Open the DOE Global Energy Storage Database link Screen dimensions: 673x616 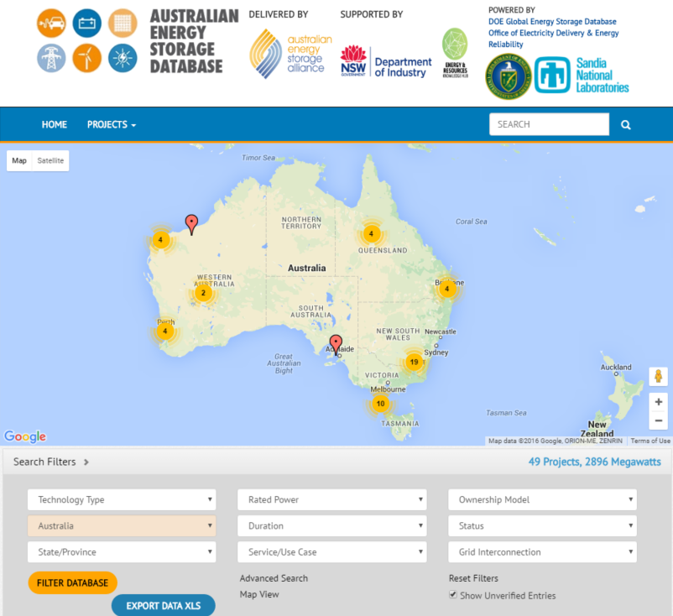(552, 22)
